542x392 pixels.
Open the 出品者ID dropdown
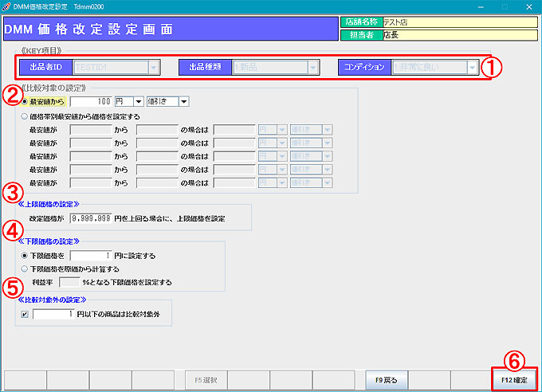[154, 68]
